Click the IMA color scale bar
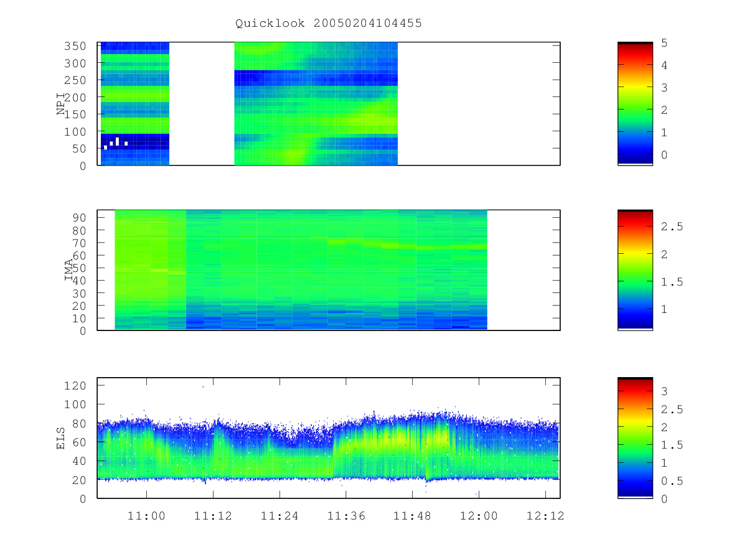This screenshot has width=747, height=560. tap(635, 270)
